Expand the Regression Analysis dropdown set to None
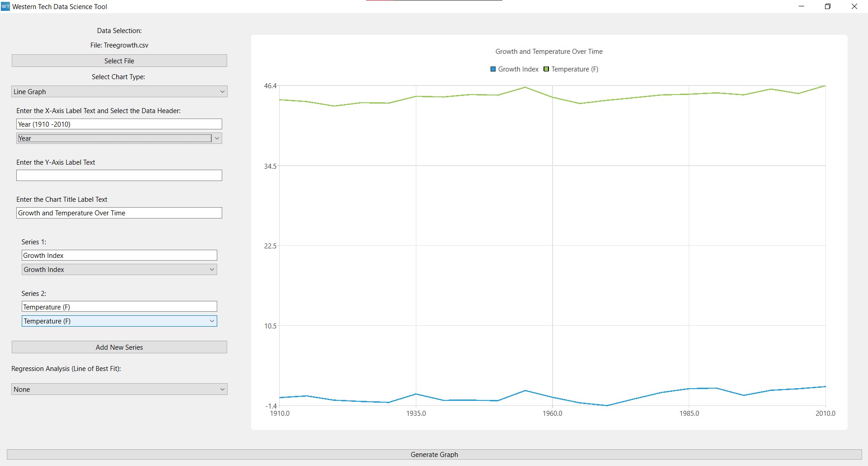 [119, 390]
